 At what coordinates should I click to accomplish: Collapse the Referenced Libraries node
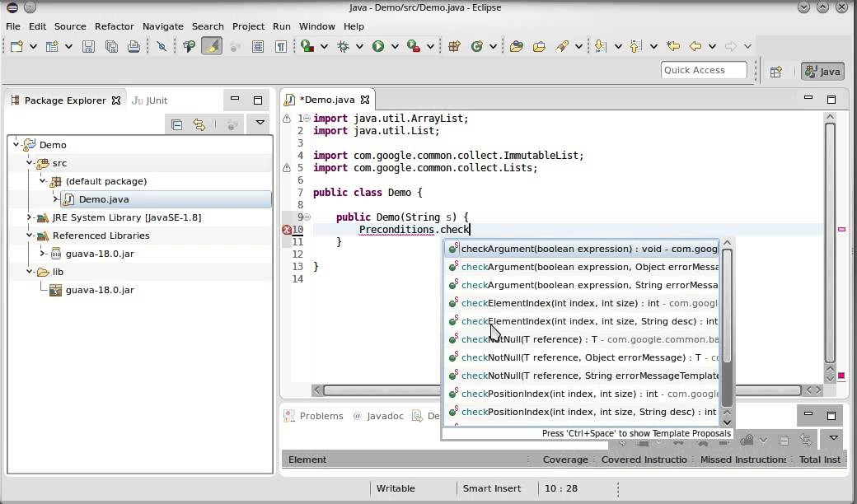[x=30, y=236]
